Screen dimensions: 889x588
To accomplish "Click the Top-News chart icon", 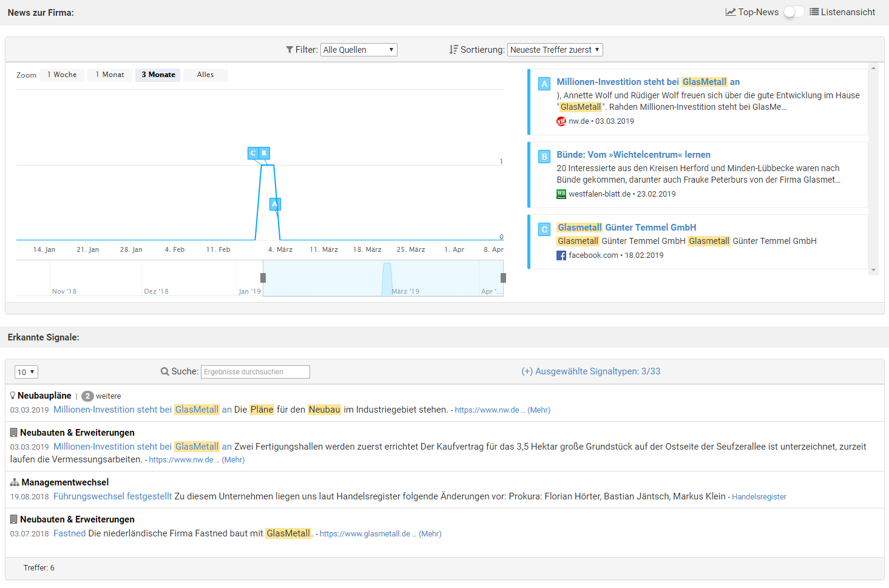I will click(731, 12).
